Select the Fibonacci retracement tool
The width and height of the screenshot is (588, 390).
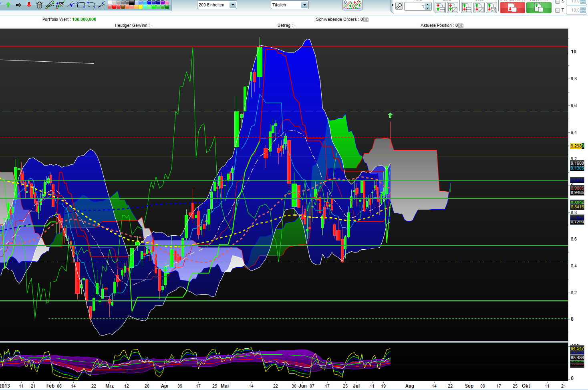point(60,5)
